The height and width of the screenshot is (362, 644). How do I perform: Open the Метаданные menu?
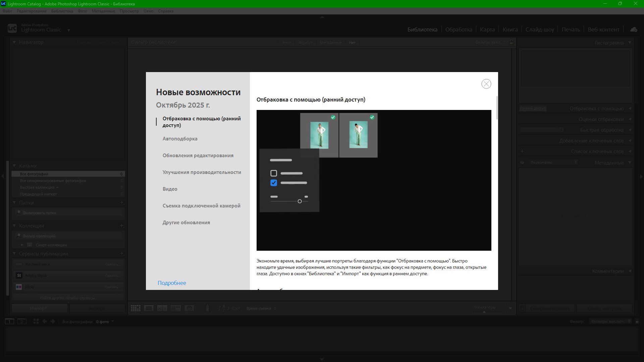pyautogui.click(x=103, y=11)
